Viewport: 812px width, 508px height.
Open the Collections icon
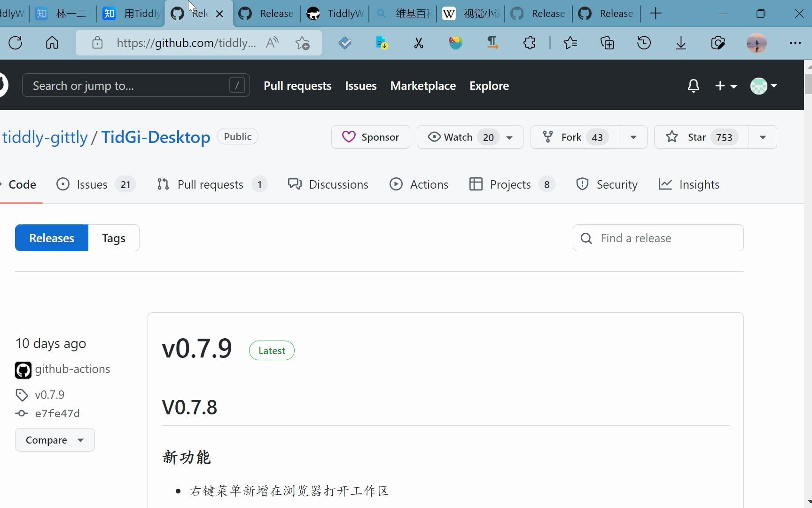point(607,43)
